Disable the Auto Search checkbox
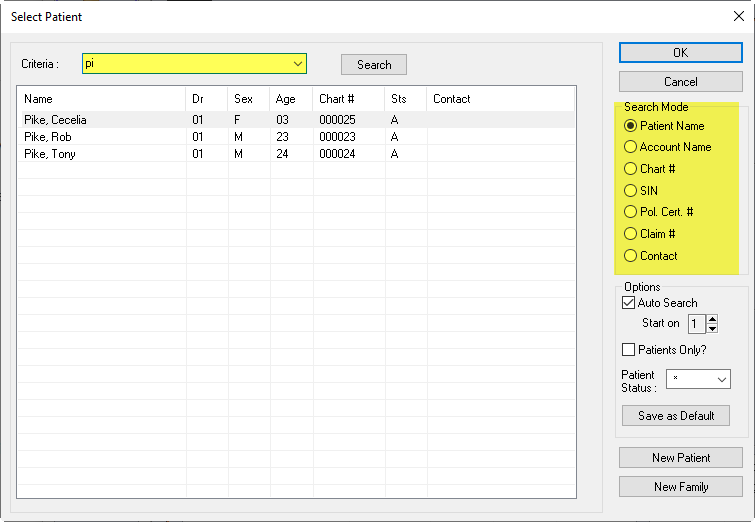Screen dimensions: 755x522 629,303
